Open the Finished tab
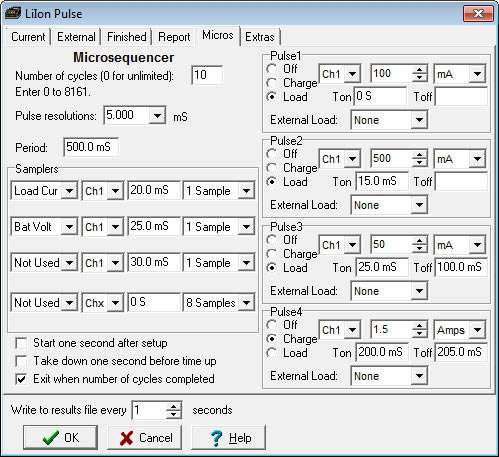The image size is (499, 457). pyautogui.click(x=127, y=37)
